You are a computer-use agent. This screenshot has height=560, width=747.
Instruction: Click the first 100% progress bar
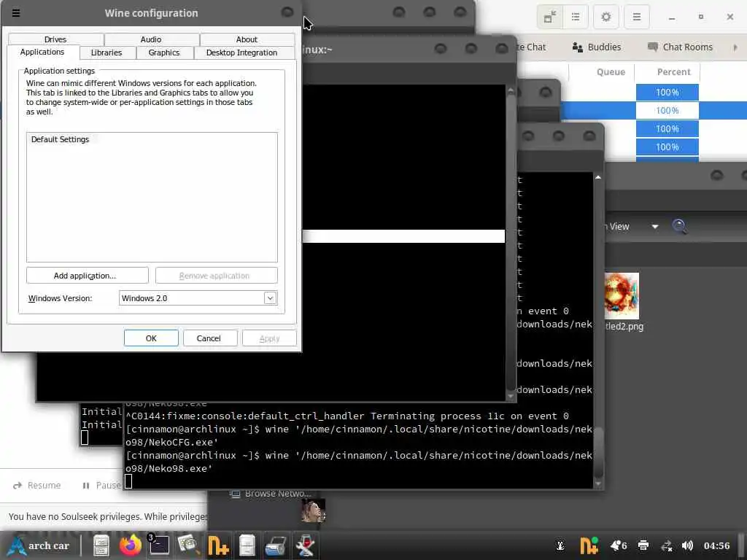[667, 93]
